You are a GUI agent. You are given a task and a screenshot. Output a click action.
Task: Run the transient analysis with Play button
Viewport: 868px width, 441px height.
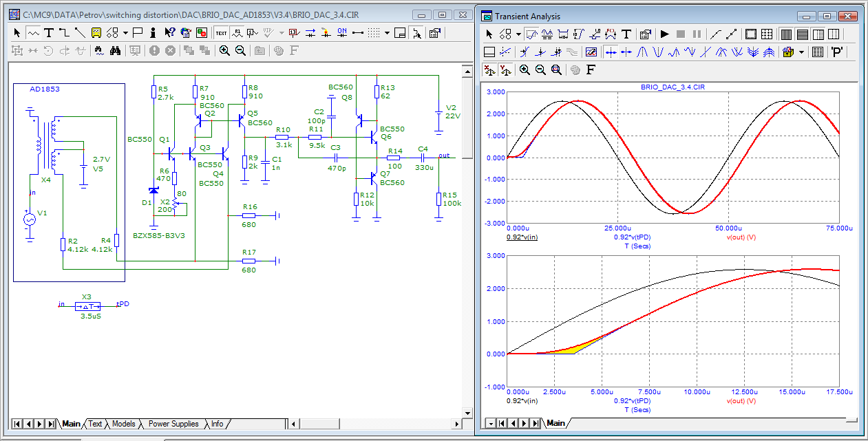[x=664, y=34]
